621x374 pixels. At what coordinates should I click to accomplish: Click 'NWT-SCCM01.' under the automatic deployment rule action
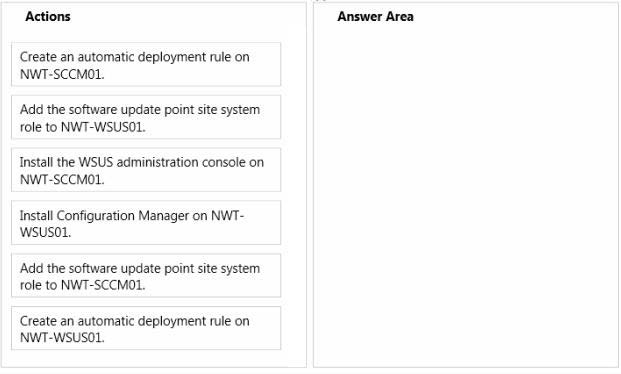point(62,74)
